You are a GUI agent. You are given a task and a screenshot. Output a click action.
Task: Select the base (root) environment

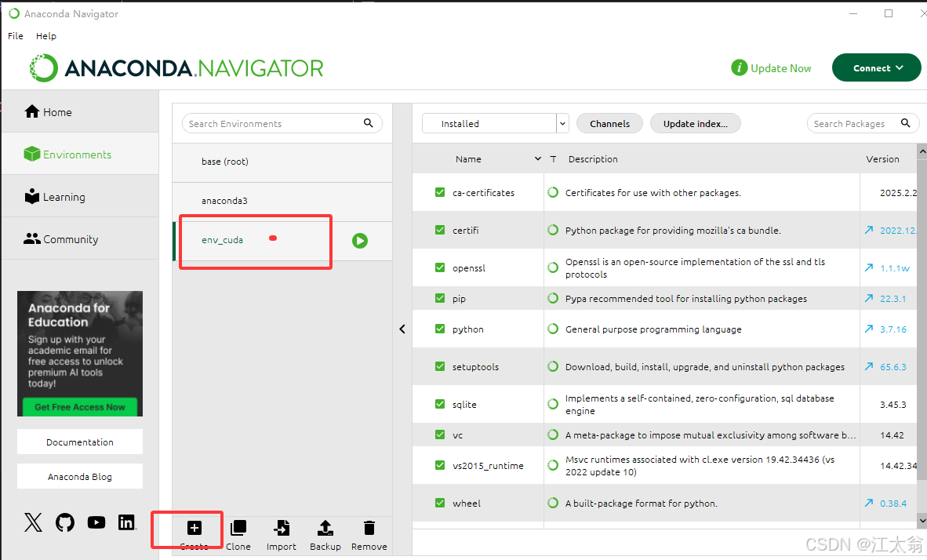(x=282, y=162)
